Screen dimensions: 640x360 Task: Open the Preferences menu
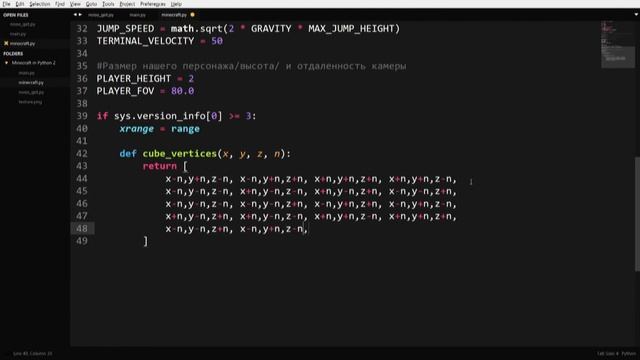[x=153, y=4]
